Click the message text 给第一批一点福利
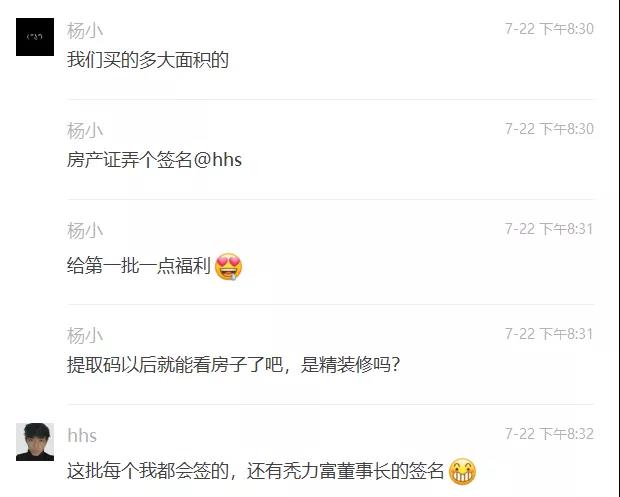 tap(138, 265)
